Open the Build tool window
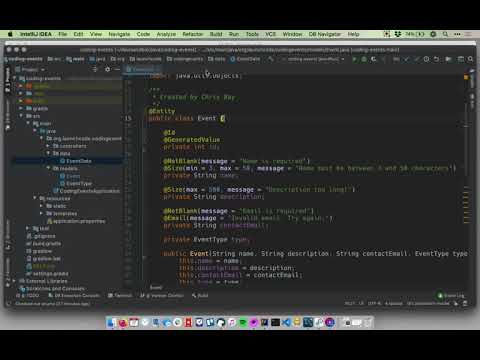 pos(200,295)
